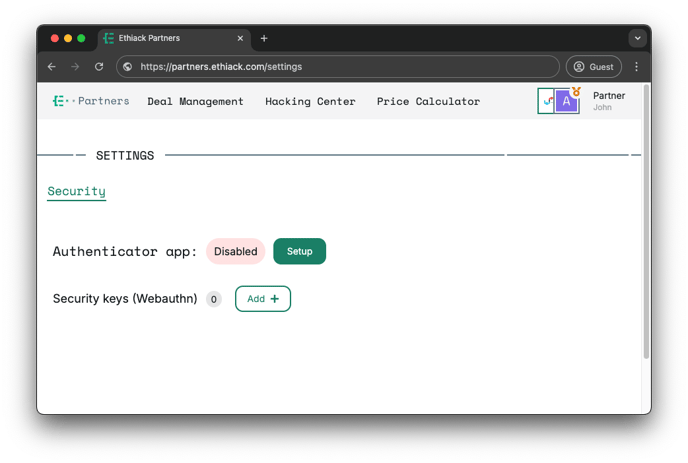
Task: Add a Webauthn security key
Action: tap(263, 299)
